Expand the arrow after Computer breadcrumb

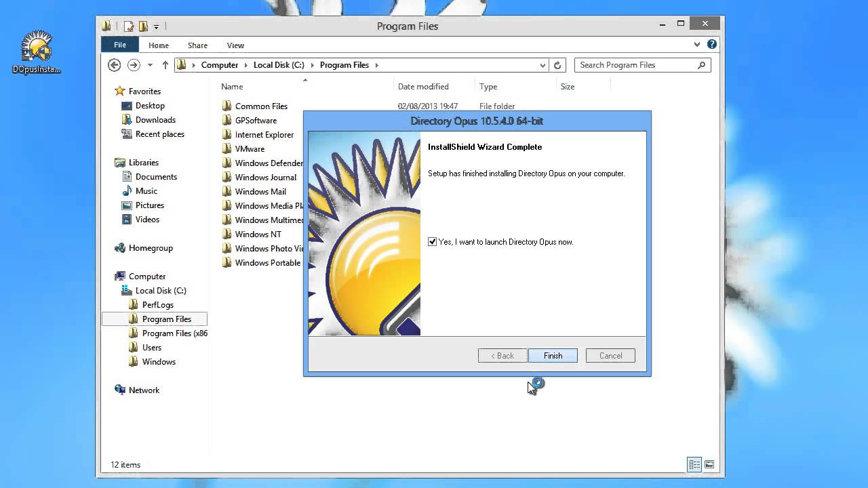tap(246, 65)
